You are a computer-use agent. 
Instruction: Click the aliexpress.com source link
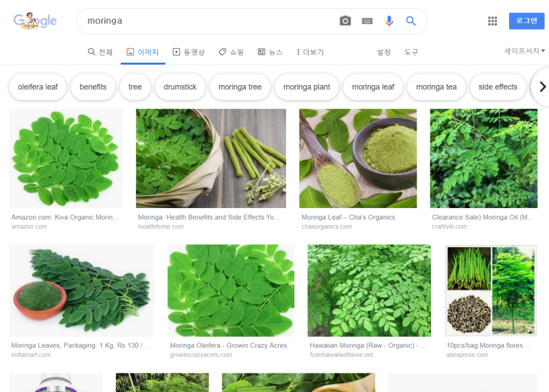[x=467, y=355]
